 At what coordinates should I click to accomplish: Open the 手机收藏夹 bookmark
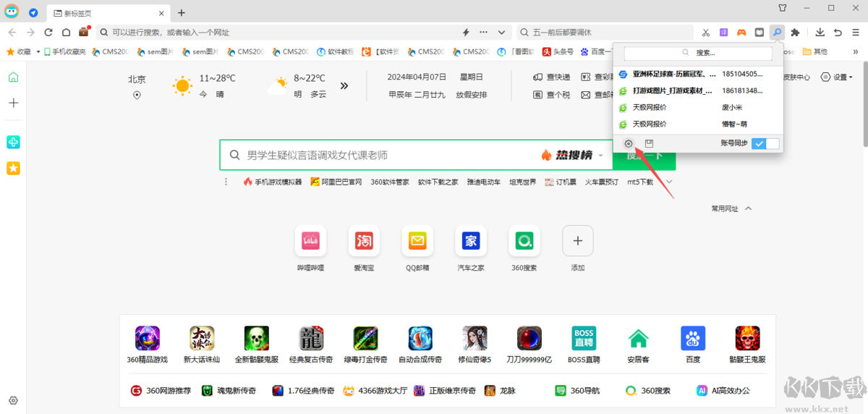[64, 51]
